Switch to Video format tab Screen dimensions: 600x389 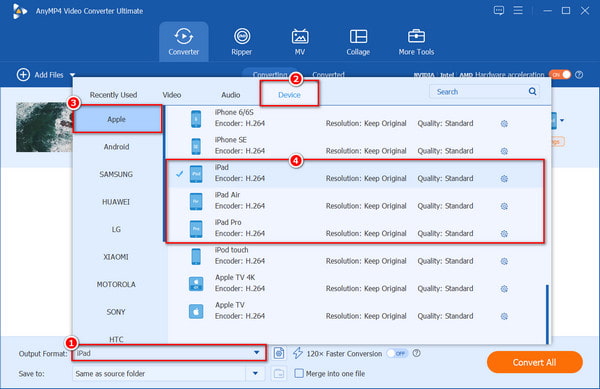click(172, 95)
